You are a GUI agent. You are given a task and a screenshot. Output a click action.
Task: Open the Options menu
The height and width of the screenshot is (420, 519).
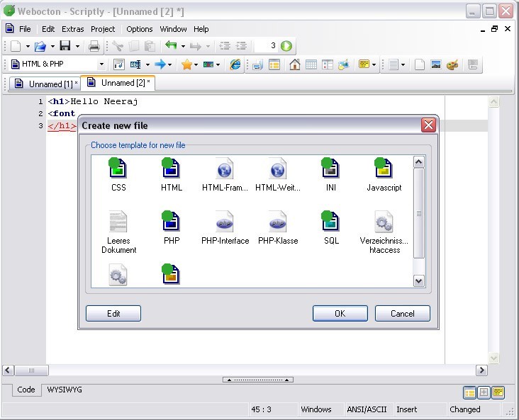(140, 29)
